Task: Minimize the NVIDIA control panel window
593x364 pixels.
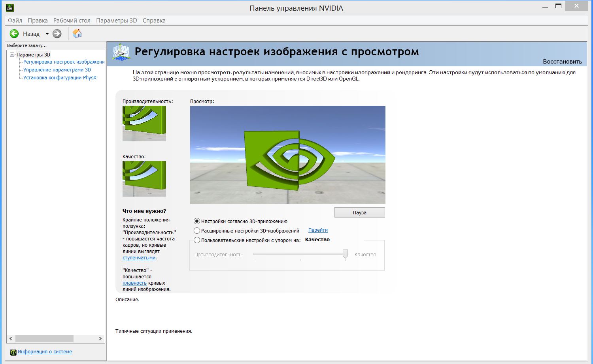Action: point(546,7)
